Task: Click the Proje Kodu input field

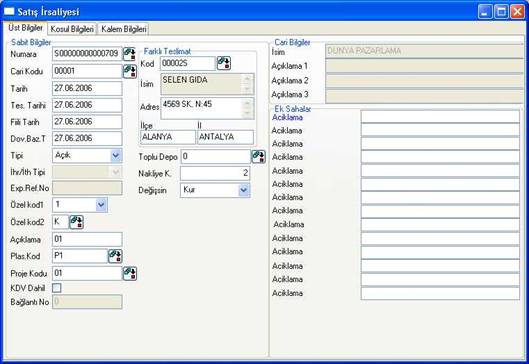Action: coord(87,273)
